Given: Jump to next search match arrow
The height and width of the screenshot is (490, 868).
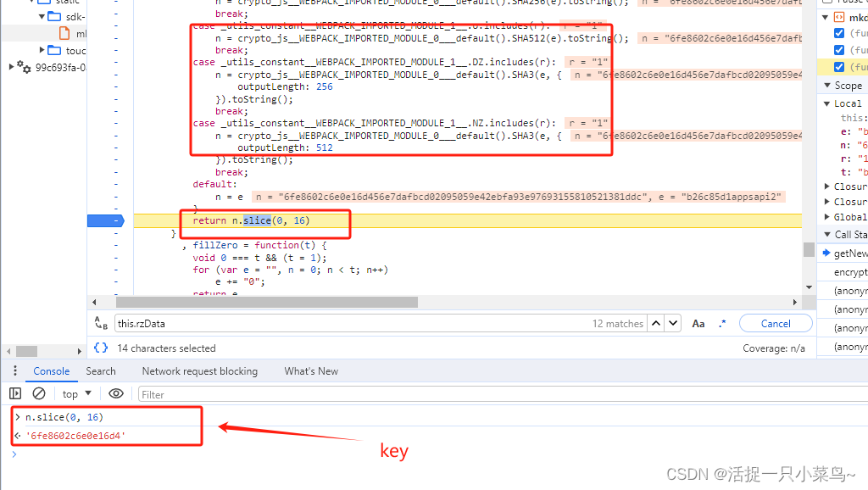Looking at the screenshot, I should 673,323.
